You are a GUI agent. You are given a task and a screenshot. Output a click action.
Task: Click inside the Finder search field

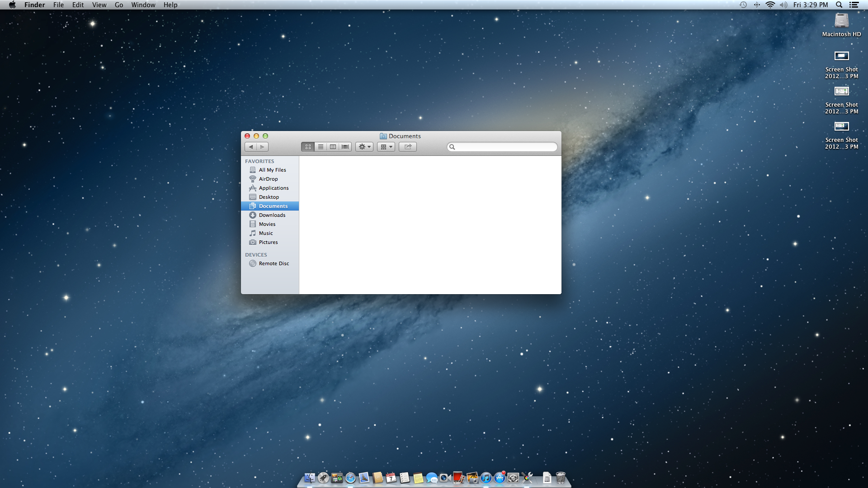(x=504, y=147)
